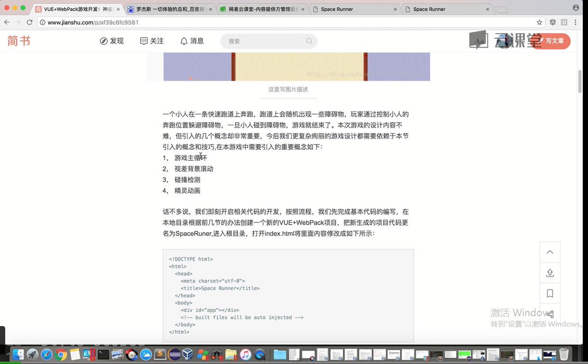588x364 pixels.
Task: Click list item 游戏主循环
Action: pyautogui.click(x=191, y=158)
